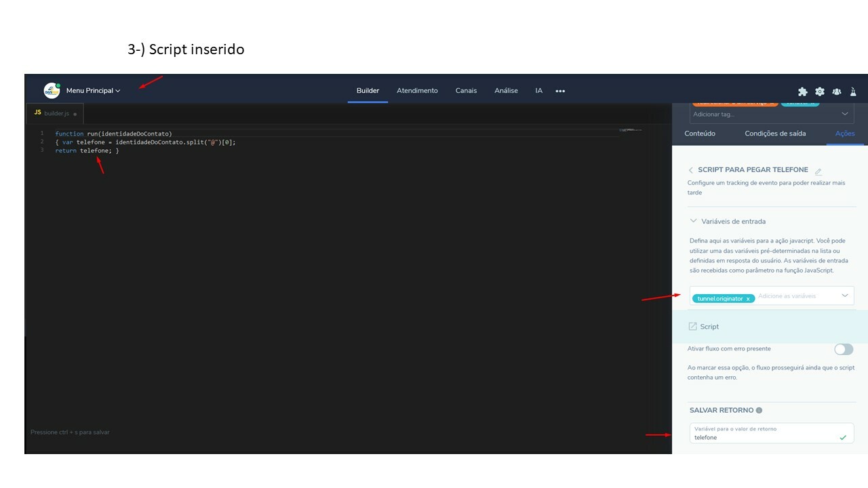Image resolution: width=868 pixels, height=488 pixels.
Task: Open the team users icon
Action: click(837, 91)
